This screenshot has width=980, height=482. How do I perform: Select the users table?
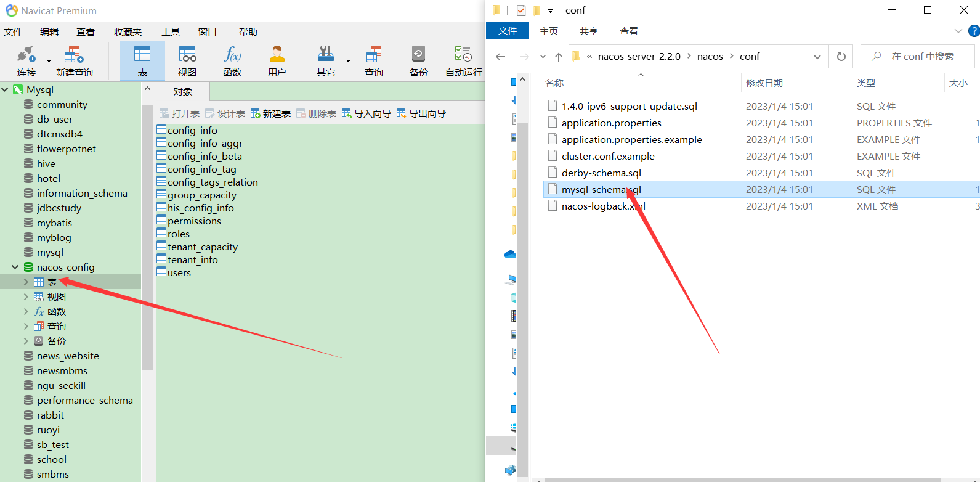(x=179, y=272)
